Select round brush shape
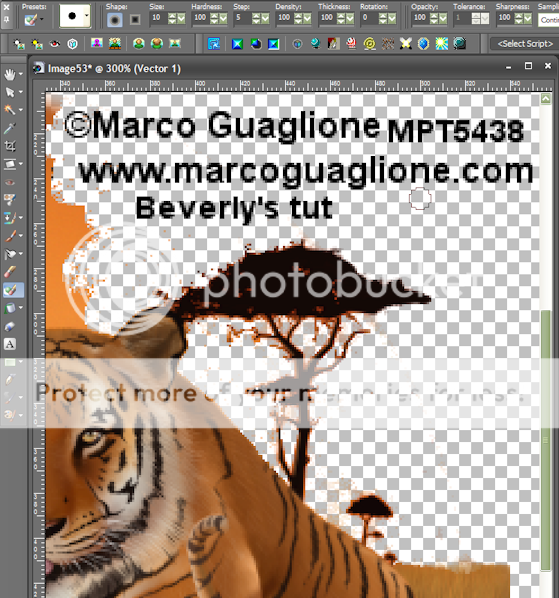The image size is (559, 598). pyautogui.click(x=114, y=19)
